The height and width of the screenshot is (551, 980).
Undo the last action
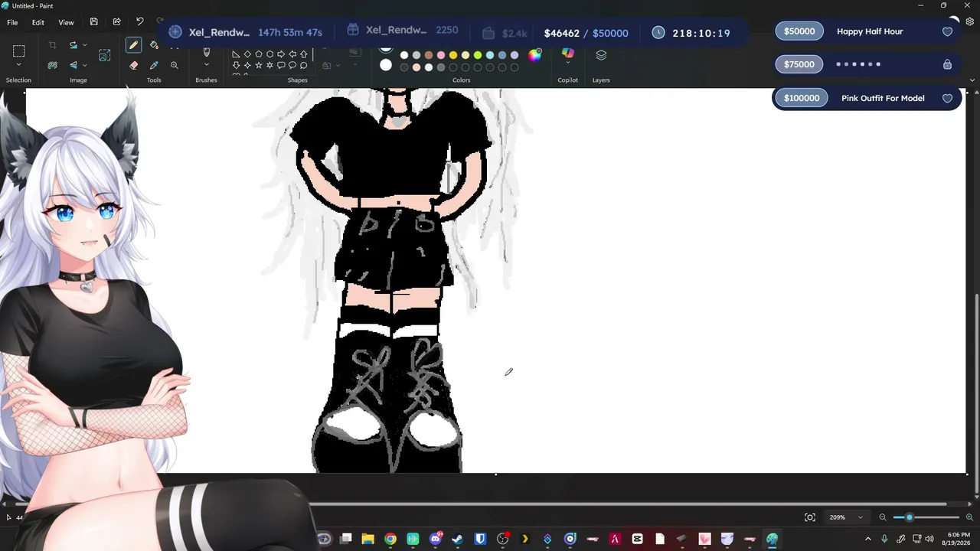click(x=139, y=22)
